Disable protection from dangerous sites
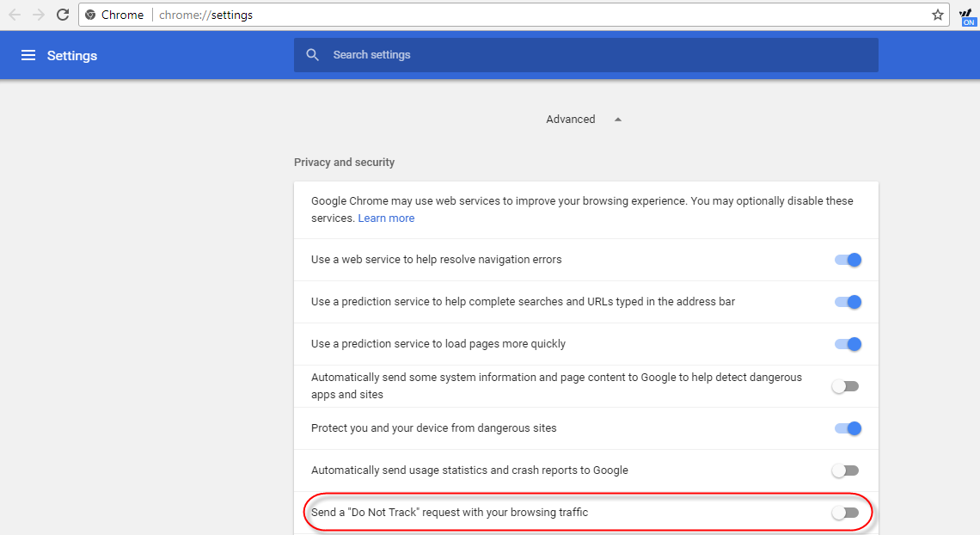Image resolution: width=980 pixels, height=535 pixels. pyautogui.click(x=848, y=428)
